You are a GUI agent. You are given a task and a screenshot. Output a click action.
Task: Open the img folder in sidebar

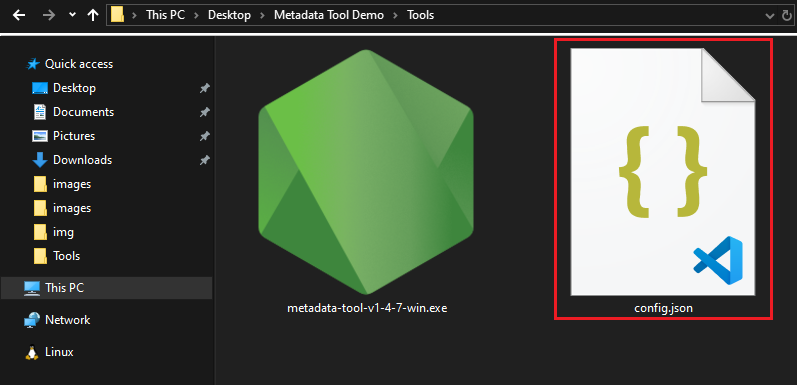(63, 232)
